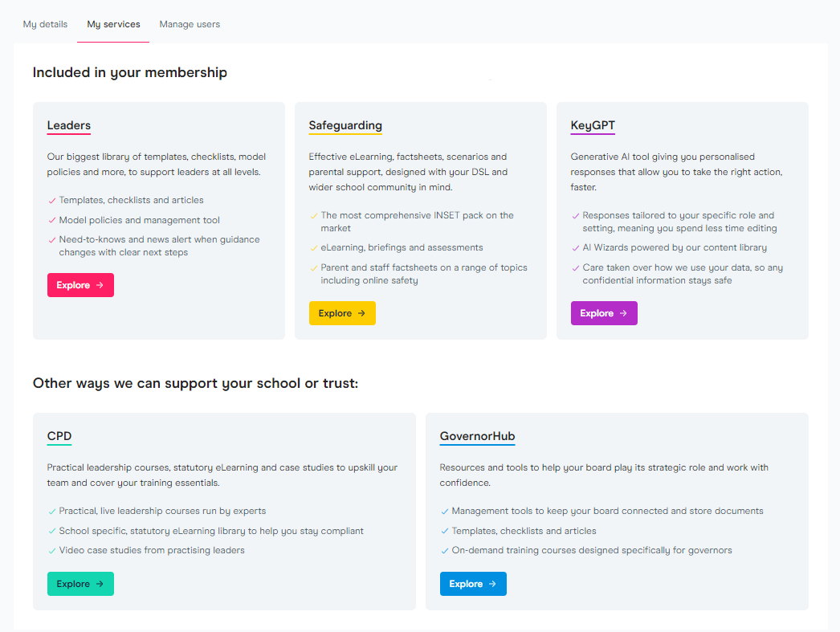Click arrow icon in KeyGPT Explore button

623,313
